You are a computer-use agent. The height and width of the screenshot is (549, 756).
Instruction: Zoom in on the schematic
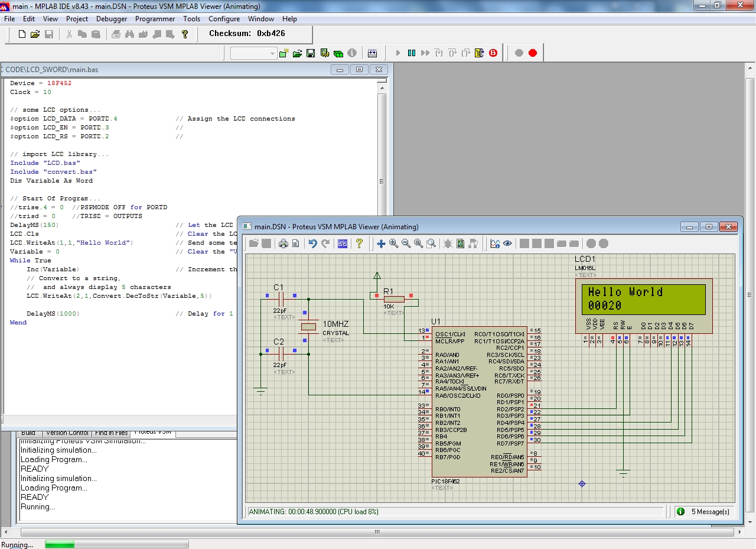click(393, 243)
